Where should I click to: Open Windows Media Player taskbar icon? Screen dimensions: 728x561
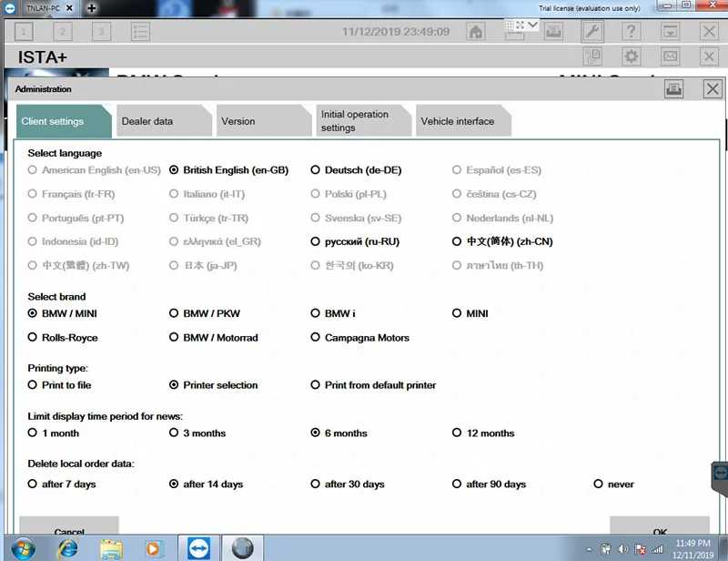tap(153, 549)
